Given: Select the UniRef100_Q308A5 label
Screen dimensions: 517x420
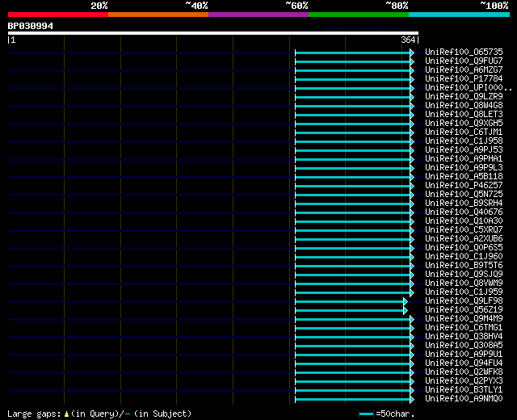Looking at the screenshot, I should click(464, 346).
